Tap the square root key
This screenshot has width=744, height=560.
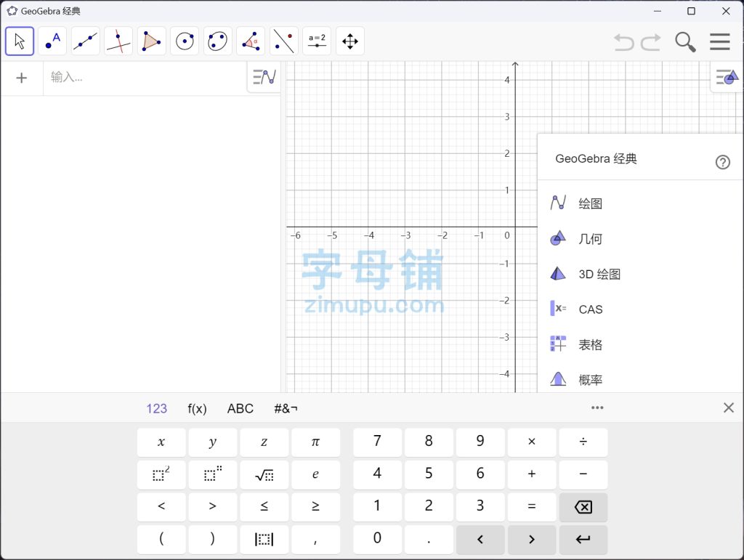point(264,474)
